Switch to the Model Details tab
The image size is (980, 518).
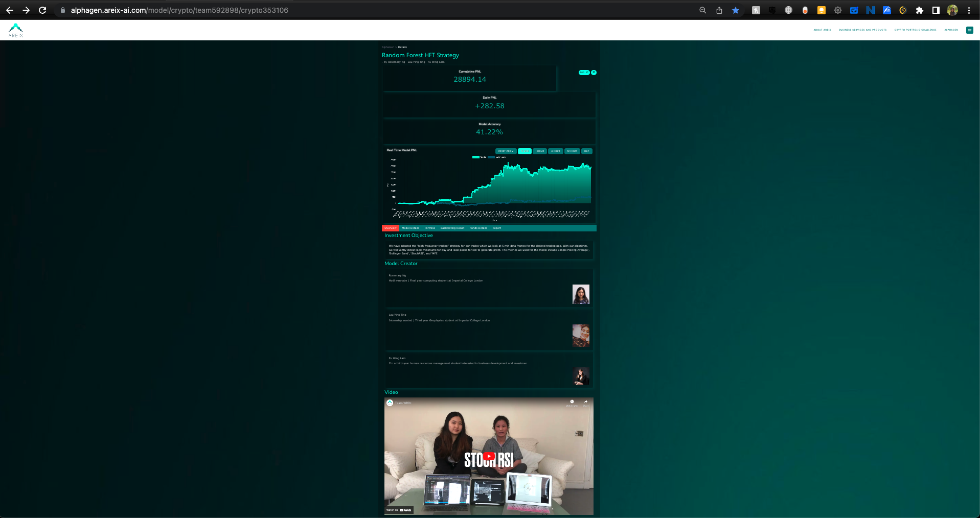pos(411,228)
